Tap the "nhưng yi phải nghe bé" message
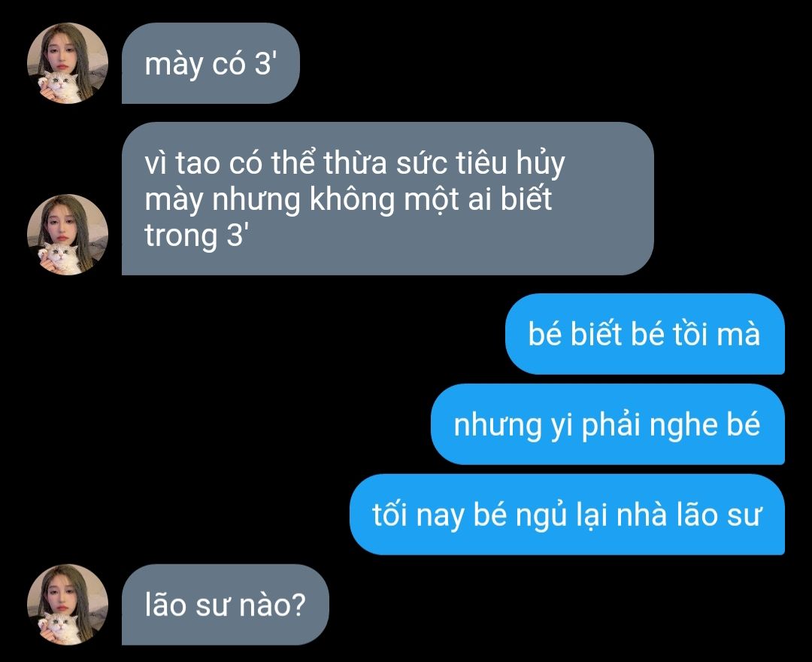This screenshot has height=662, width=812. pyautogui.click(x=607, y=424)
